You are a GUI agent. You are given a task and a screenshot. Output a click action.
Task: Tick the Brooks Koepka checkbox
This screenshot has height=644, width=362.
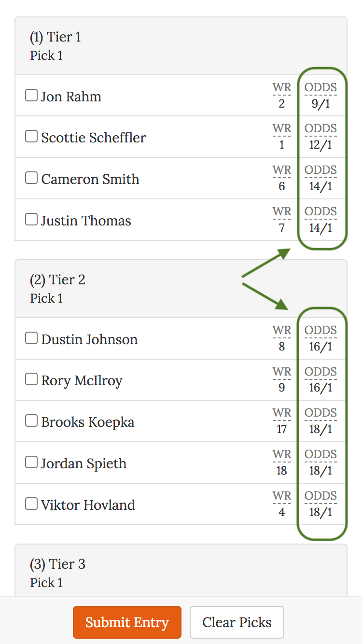tap(31, 421)
